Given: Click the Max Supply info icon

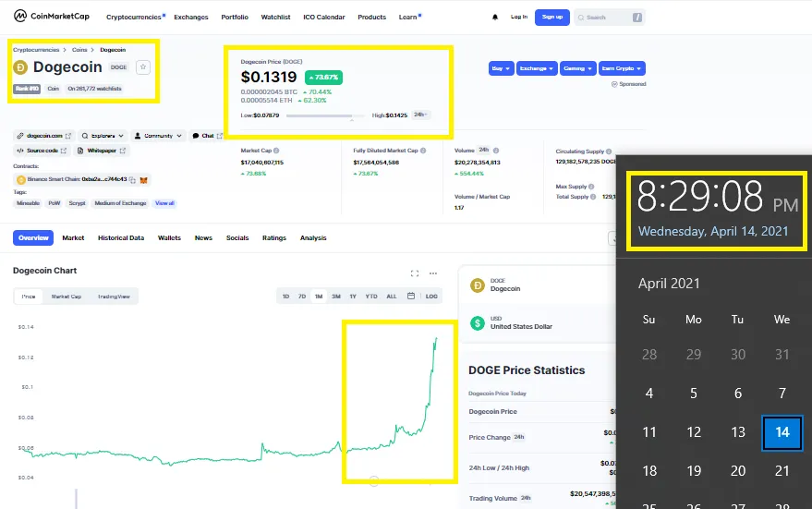Looking at the screenshot, I should click(x=591, y=187).
